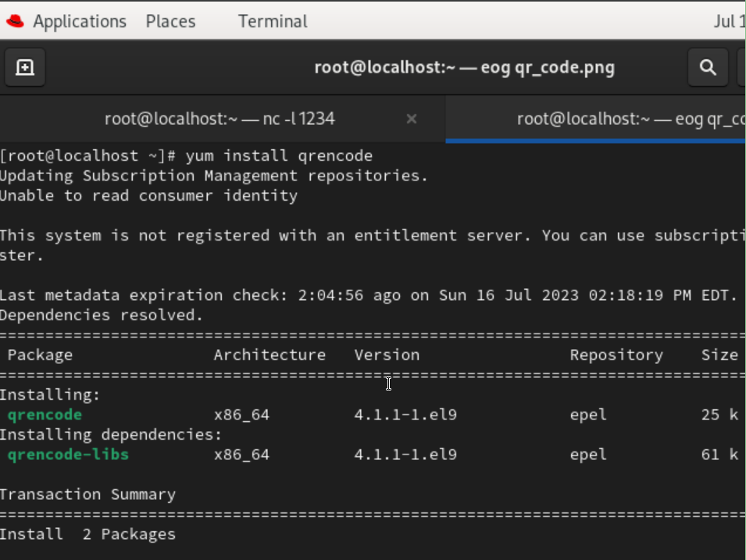This screenshot has height=560, width=746.
Task: Click the "Repository" column heading
Action: pos(616,355)
